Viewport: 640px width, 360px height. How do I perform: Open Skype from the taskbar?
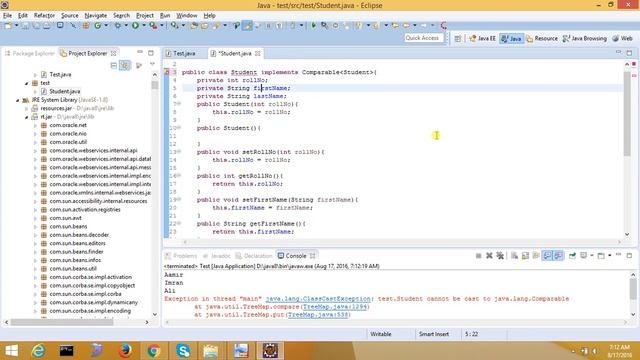183,351
